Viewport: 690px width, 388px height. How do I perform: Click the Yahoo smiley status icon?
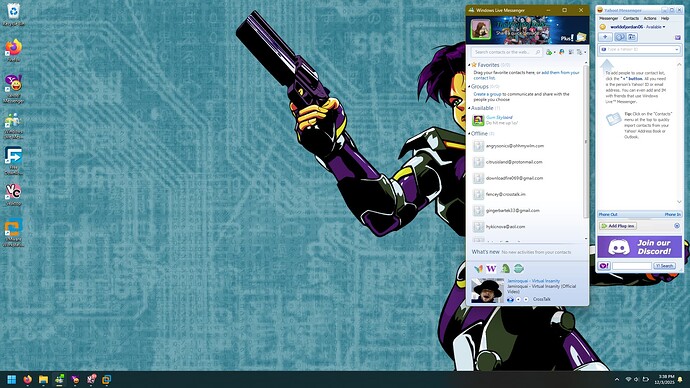click(603, 27)
